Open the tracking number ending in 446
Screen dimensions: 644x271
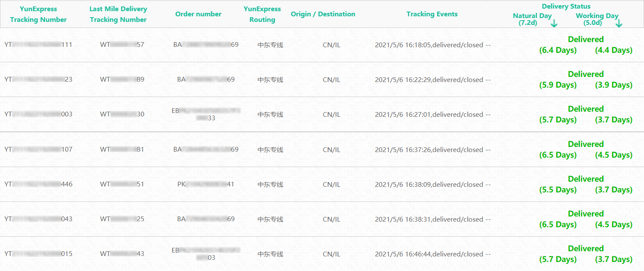[x=39, y=184]
